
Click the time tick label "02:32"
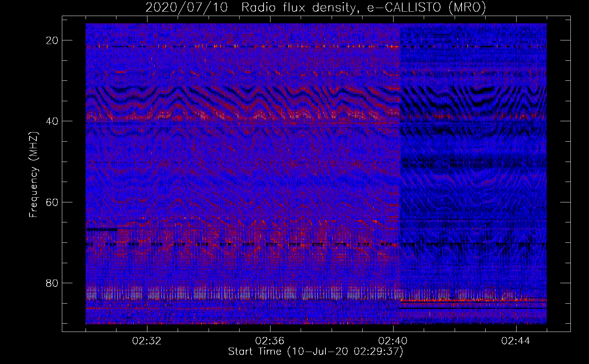[147, 341]
